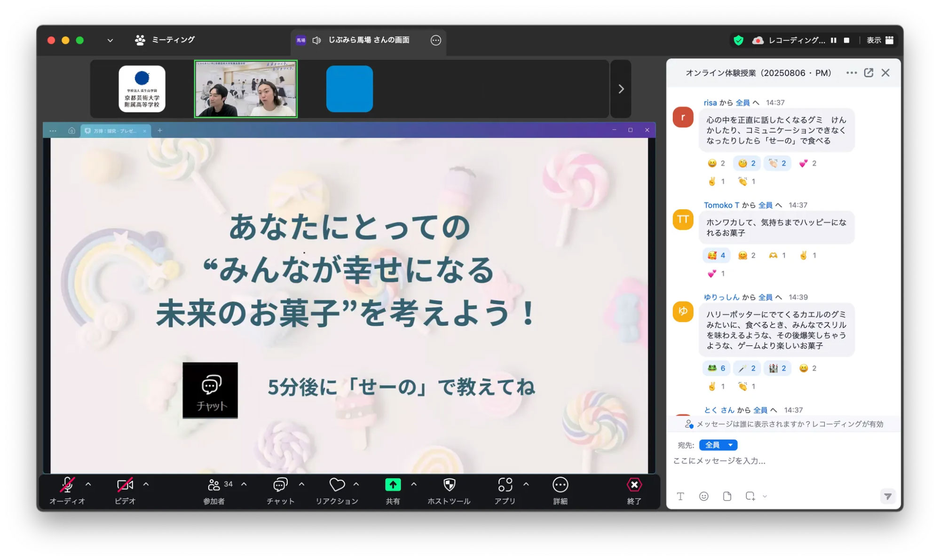This screenshot has width=940, height=560.
Task: Toggle the clapping reaction under risa's message
Action: pos(777,163)
